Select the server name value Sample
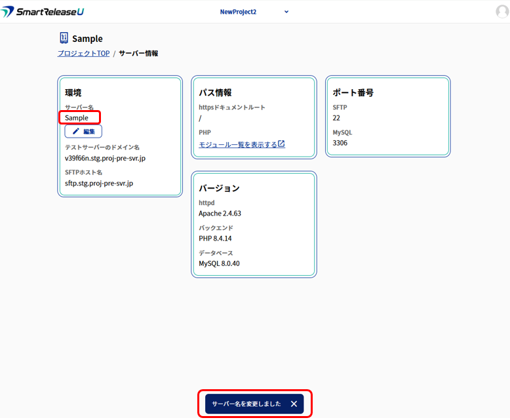Viewport: 510px width, 420px height. pyautogui.click(x=77, y=118)
